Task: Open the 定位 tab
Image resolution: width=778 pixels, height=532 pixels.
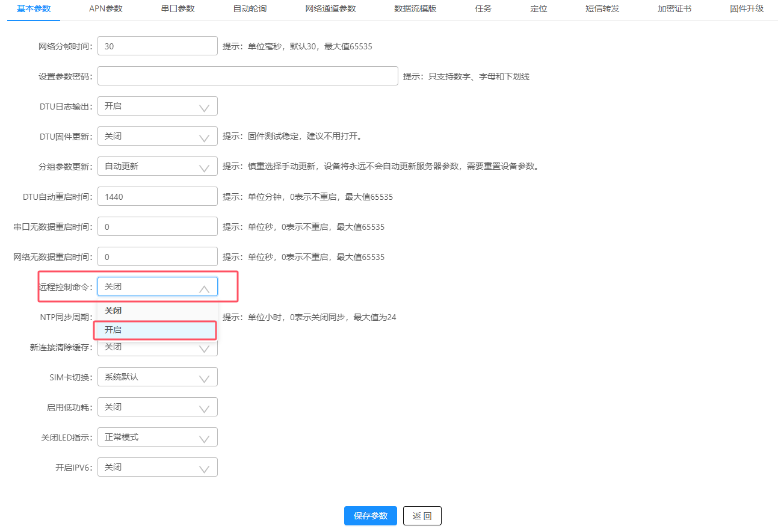Action: (x=538, y=9)
